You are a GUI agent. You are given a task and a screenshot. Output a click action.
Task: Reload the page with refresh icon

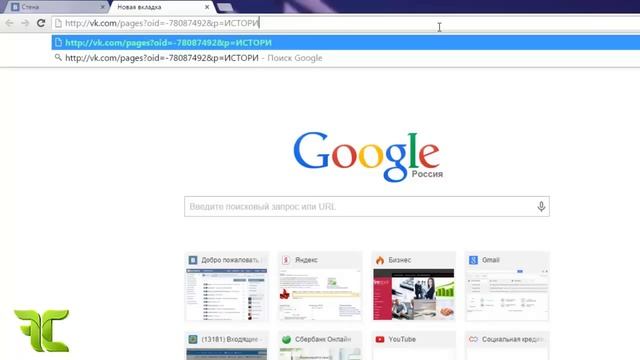(41, 23)
